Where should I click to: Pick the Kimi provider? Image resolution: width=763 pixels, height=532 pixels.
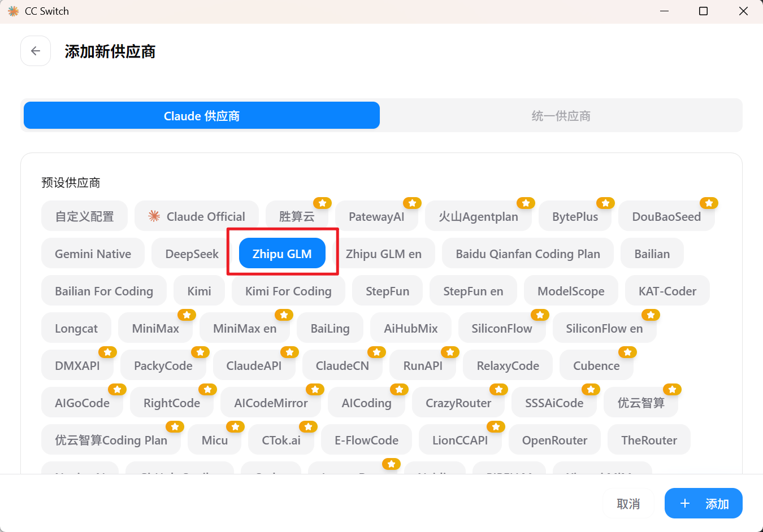point(199,291)
